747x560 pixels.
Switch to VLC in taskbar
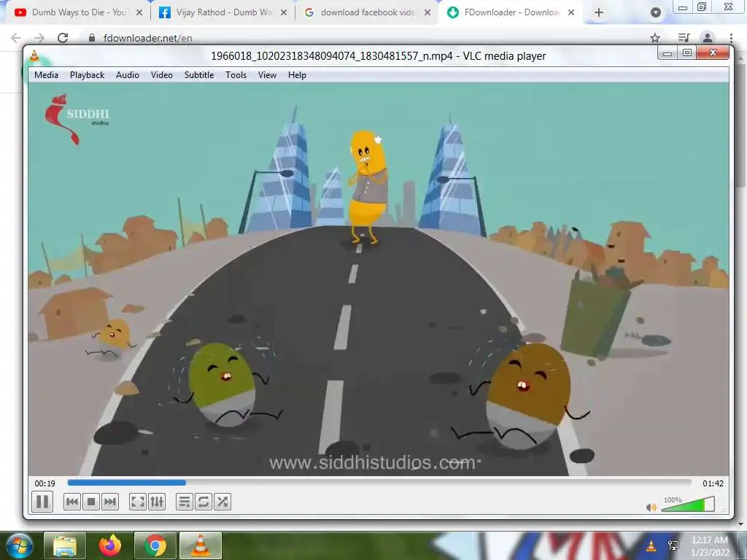click(x=201, y=545)
